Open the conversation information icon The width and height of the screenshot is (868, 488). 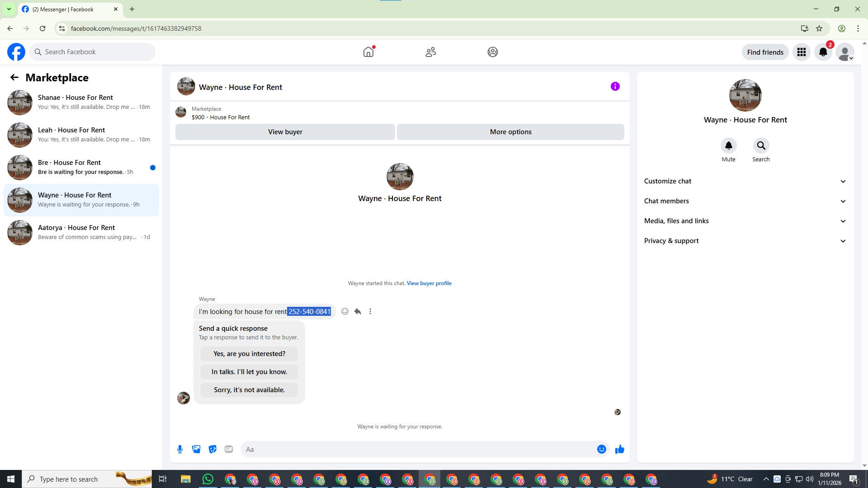(615, 86)
